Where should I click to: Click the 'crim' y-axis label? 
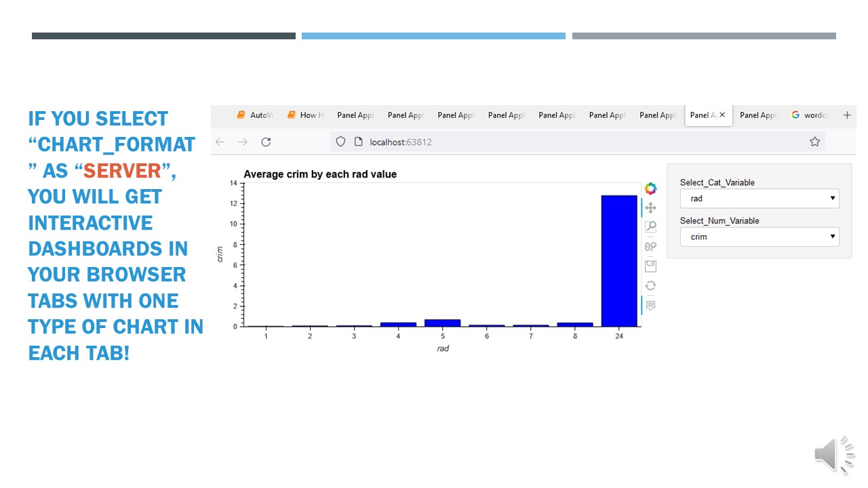(219, 254)
